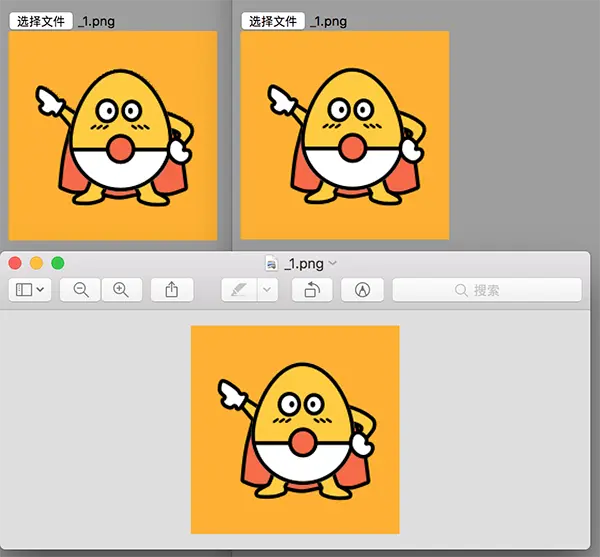
Task: Click the right _1.png file name label
Action: pyautogui.click(x=328, y=21)
